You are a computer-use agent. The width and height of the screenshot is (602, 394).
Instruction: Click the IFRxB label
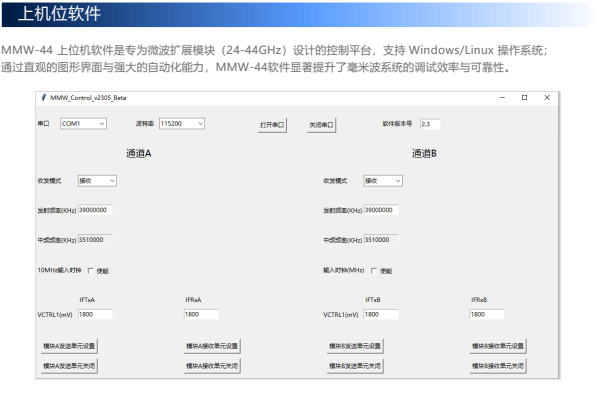tap(479, 300)
